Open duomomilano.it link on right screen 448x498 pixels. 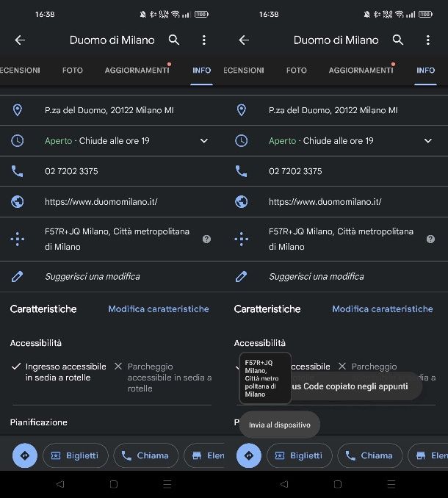(325, 202)
